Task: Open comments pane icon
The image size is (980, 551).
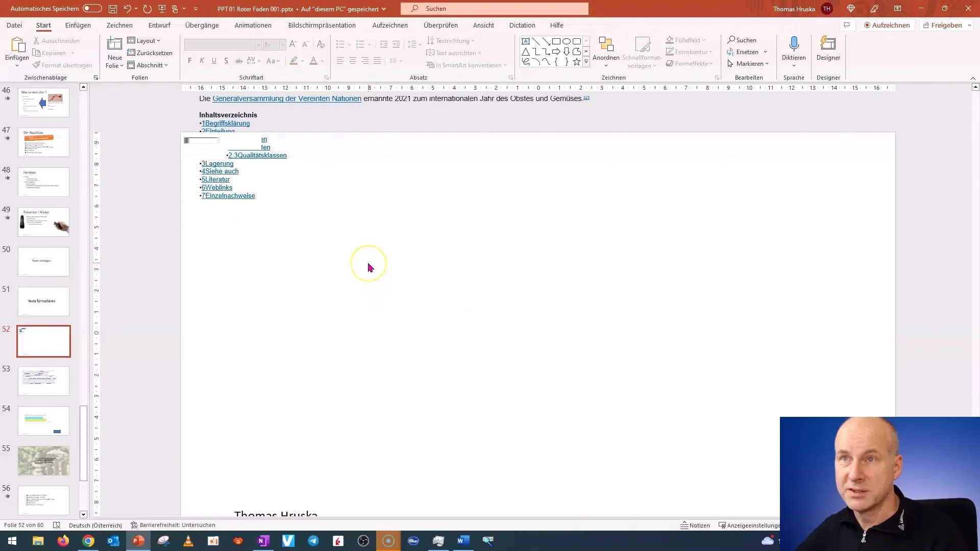Action: click(847, 25)
